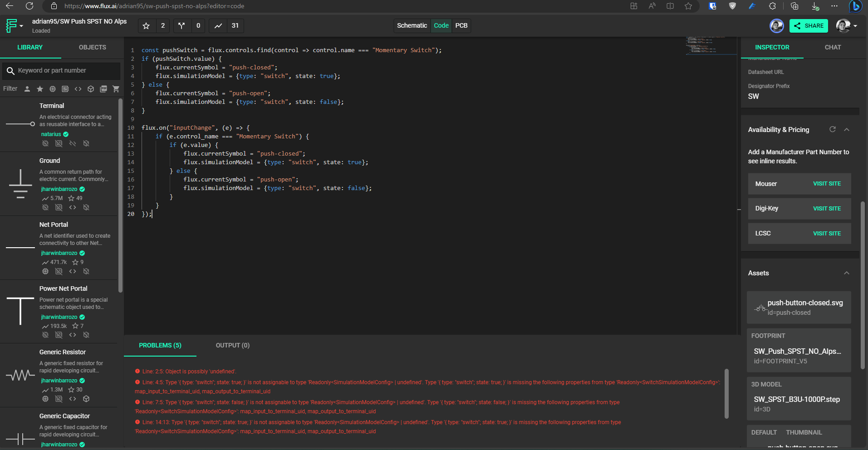Collapse the Availability & Pricing section

pyautogui.click(x=847, y=130)
